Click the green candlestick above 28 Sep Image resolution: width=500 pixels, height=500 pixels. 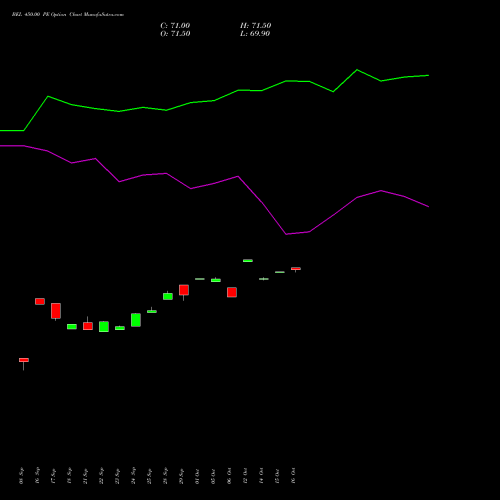pyautogui.click(x=168, y=296)
